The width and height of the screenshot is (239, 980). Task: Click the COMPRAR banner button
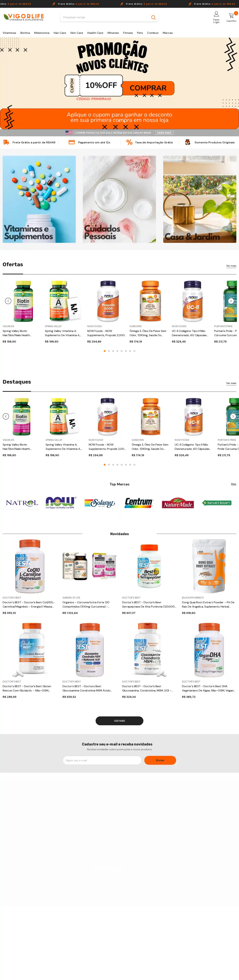[148, 88]
